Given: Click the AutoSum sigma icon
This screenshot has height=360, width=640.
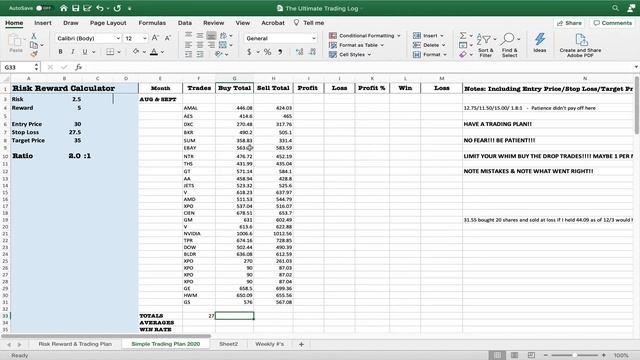Looking at the screenshot, I should tap(463, 36).
